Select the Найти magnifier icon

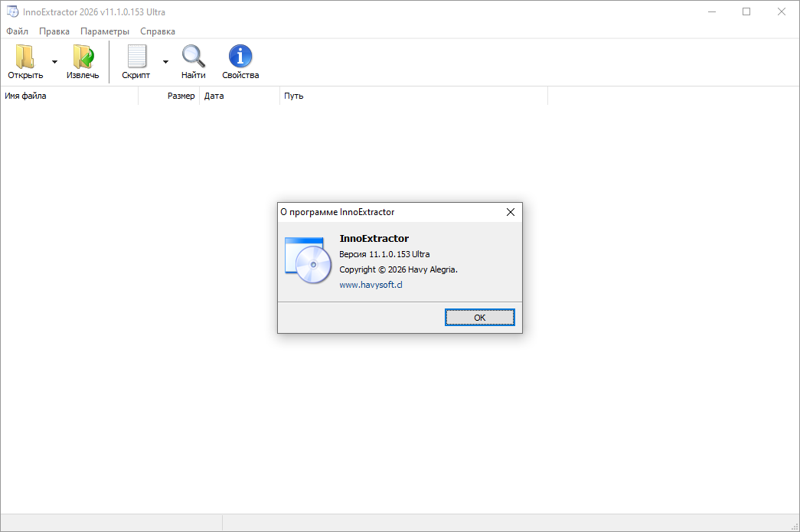pyautogui.click(x=193, y=57)
